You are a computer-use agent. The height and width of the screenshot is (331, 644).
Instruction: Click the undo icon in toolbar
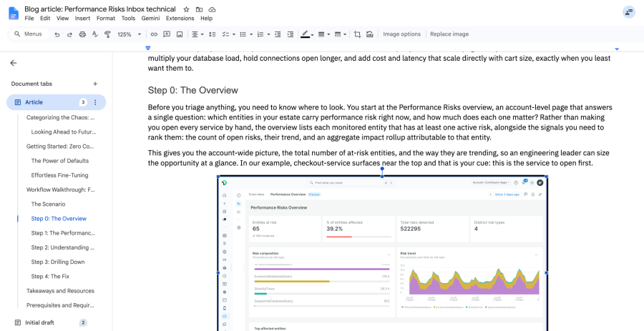(x=57, y=34)
